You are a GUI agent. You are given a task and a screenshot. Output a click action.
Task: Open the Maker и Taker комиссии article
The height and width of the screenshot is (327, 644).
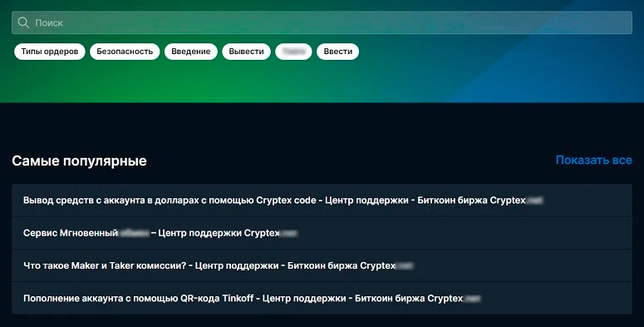point(322,265)
